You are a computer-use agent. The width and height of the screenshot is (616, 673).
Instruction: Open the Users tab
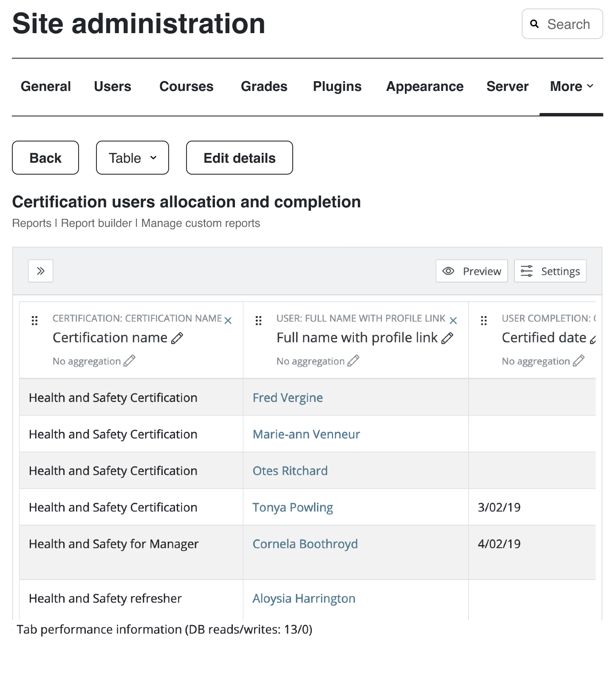pos(113,86)
